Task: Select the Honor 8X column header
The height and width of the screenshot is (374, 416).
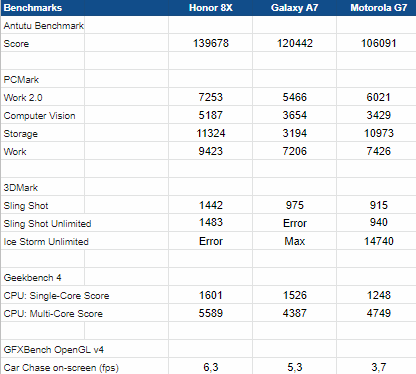Action: point(211,8)
